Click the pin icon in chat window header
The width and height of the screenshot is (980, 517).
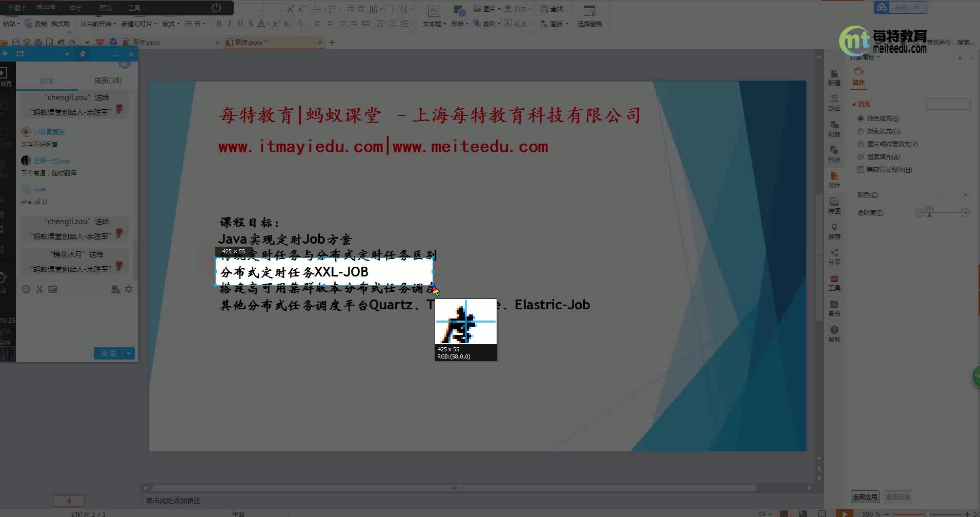click(x=83, y=54)
